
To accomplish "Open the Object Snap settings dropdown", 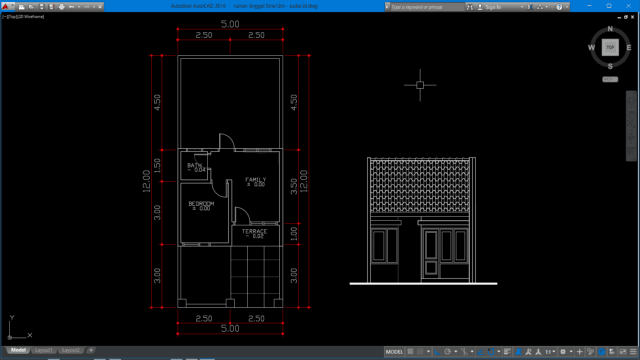I will (x=499, y=352).
